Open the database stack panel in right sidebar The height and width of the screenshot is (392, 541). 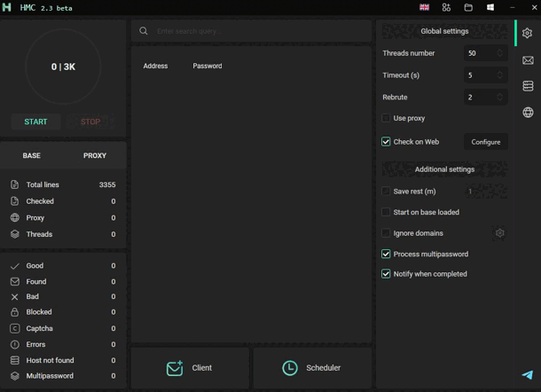528,86
